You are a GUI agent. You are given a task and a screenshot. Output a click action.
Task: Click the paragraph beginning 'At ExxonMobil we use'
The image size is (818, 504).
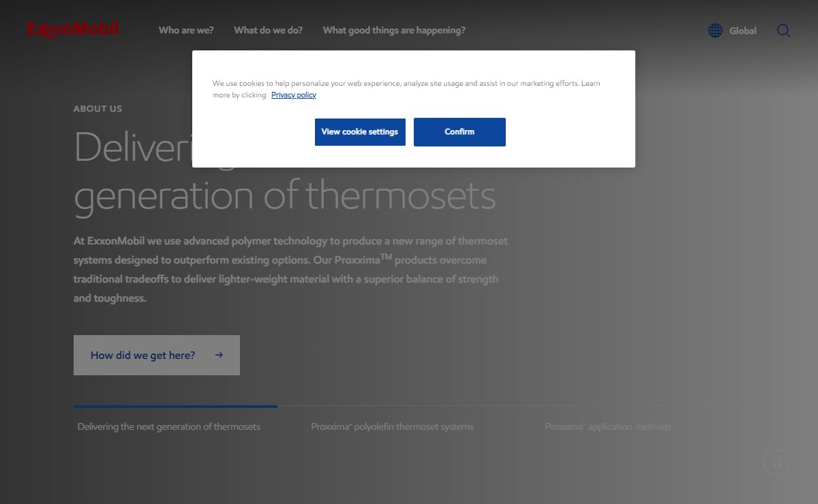coord(291,270)
